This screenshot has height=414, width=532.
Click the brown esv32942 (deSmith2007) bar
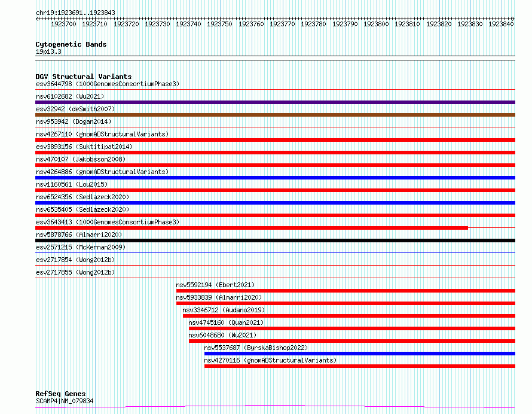(x=275, y=115)
